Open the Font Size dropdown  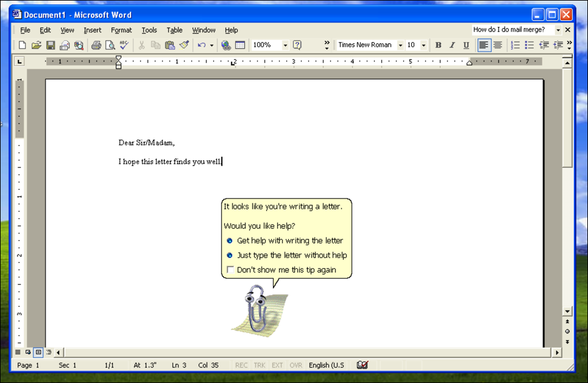[423, 45]
